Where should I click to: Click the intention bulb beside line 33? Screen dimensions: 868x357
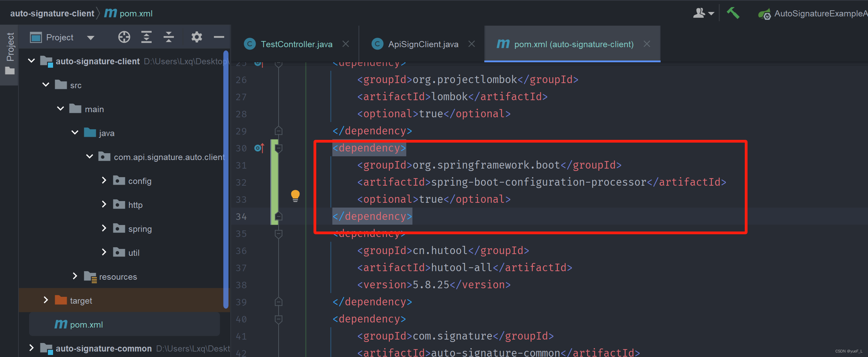click(x=295, y=196)
